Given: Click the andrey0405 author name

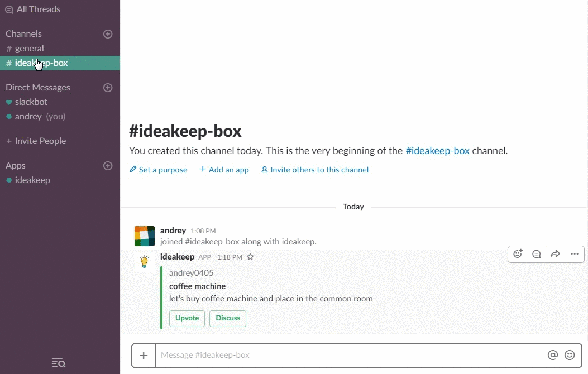Looking at the screenshot, I should (x=191, y=273).
